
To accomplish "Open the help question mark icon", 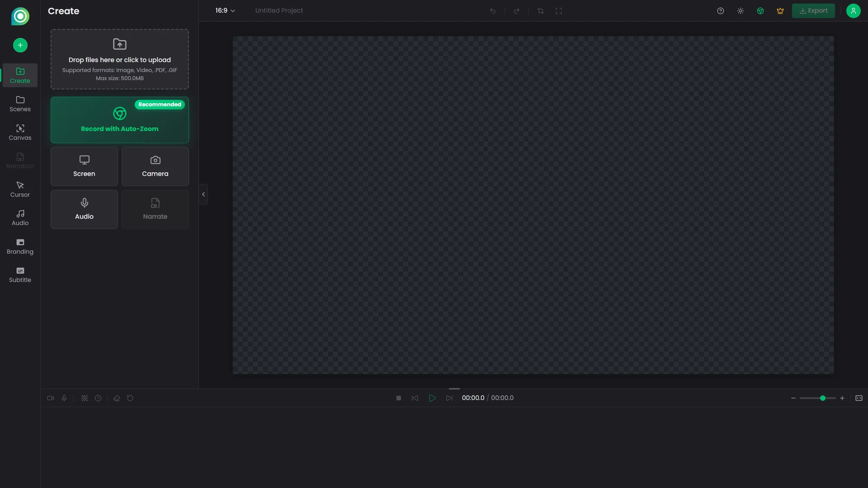I will click(x=720, y=11).
